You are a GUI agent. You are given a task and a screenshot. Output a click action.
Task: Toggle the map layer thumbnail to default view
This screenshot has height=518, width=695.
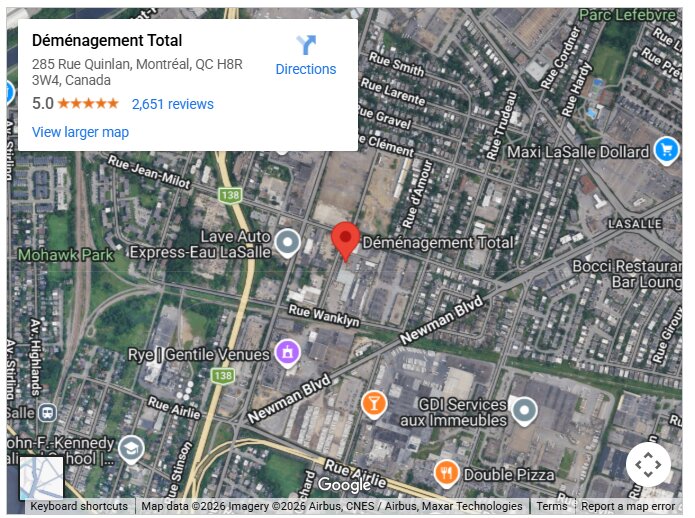tap(41, 479)
